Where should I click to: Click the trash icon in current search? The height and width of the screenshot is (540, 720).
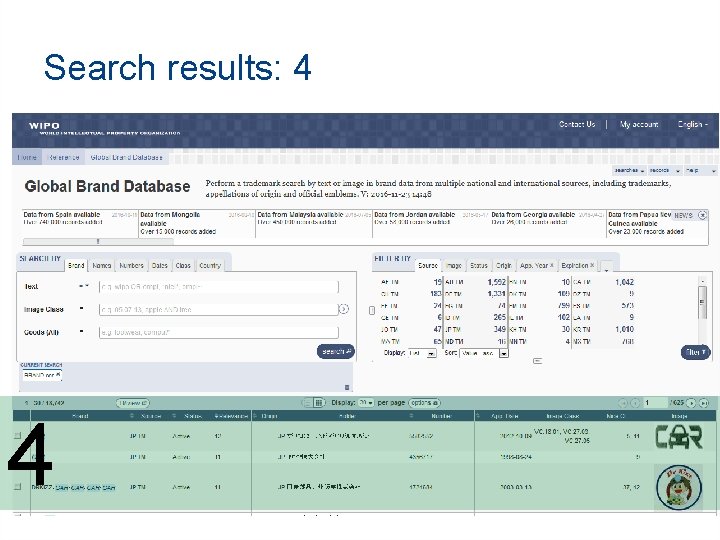(347, 388)
